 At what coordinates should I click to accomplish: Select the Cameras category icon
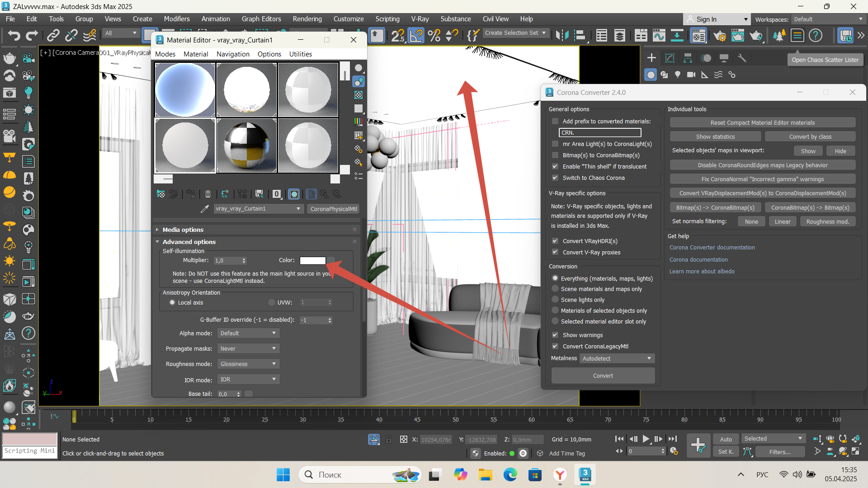click(691, 75)
